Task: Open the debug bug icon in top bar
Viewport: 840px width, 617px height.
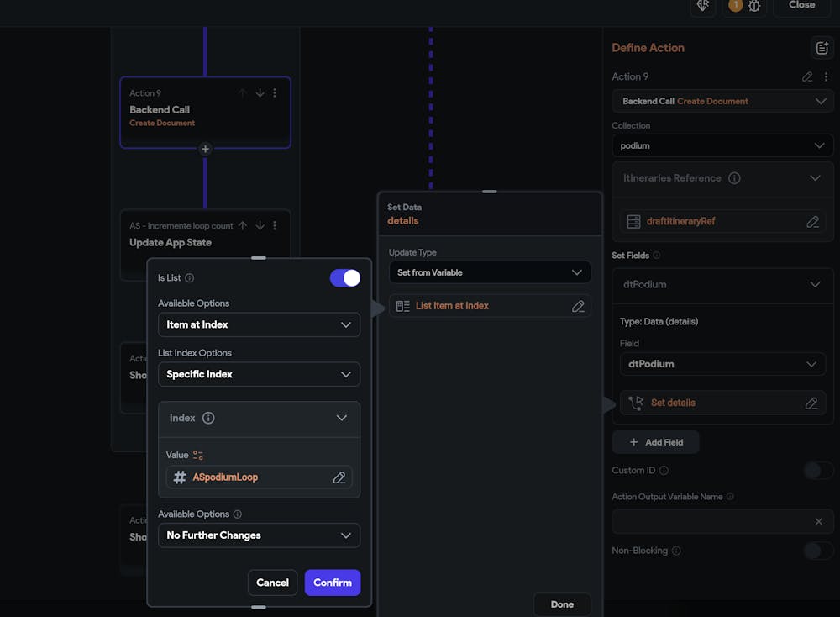Action: coord(754,6)
